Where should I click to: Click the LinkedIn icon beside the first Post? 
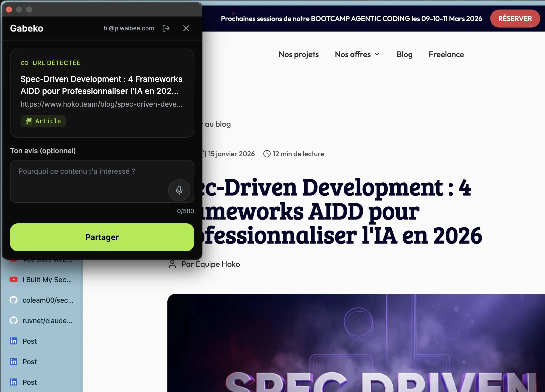coord(13,341)
